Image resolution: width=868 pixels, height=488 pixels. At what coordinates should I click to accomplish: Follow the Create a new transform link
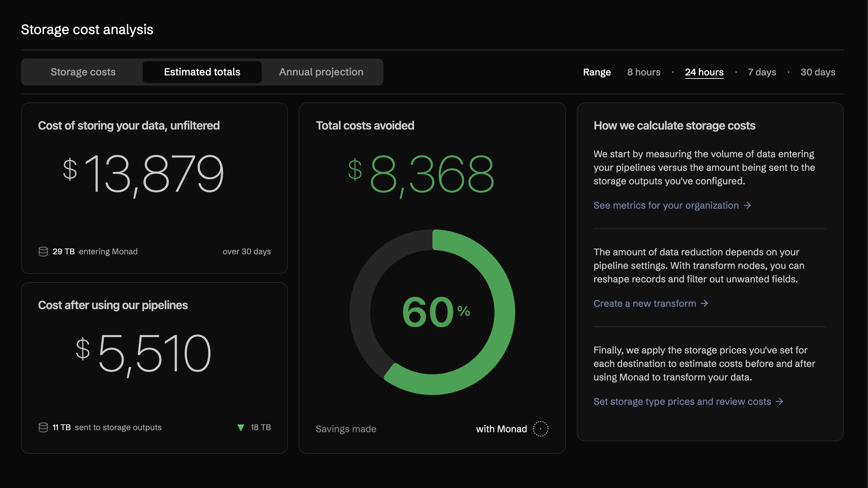coord(644,304)
